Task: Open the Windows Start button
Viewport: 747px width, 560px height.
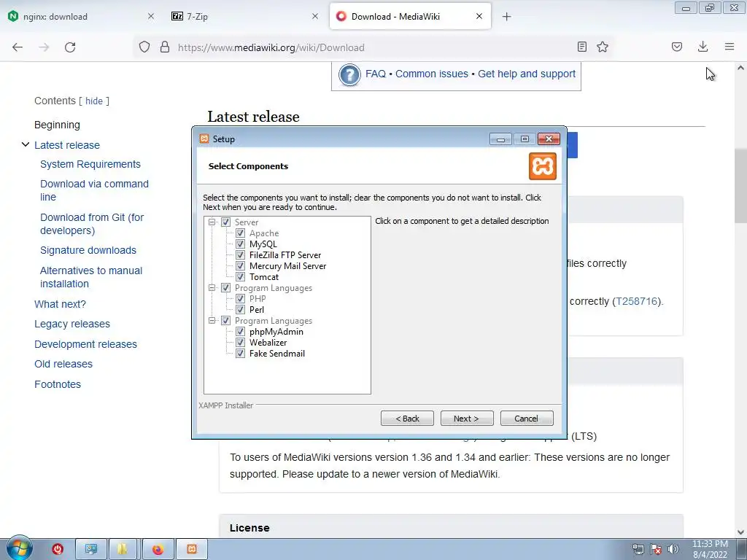Action: pyautogui.click(x=19, y=548)
